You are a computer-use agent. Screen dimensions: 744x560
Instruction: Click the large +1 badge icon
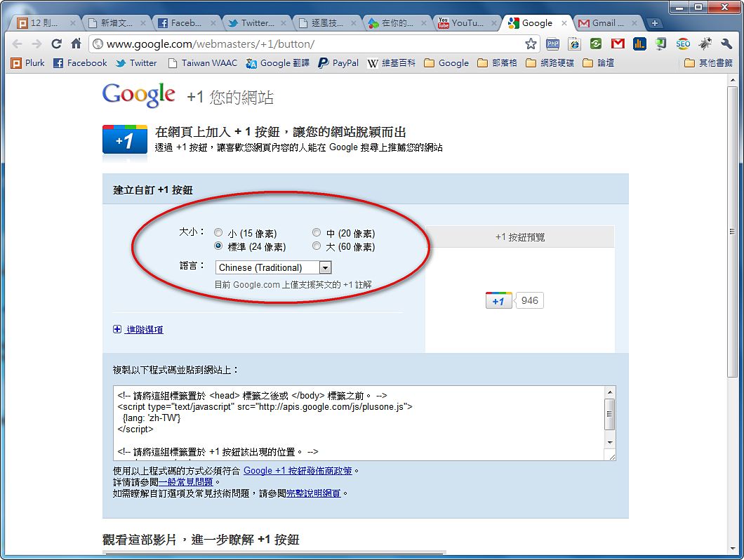pos(125,140)
